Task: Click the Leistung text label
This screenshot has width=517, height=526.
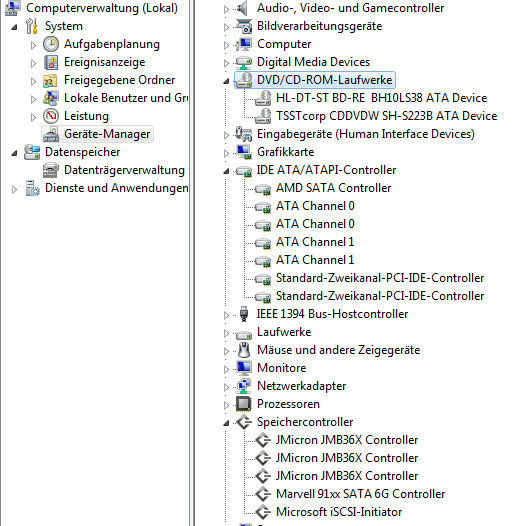Action: click(x=86, y=116)
